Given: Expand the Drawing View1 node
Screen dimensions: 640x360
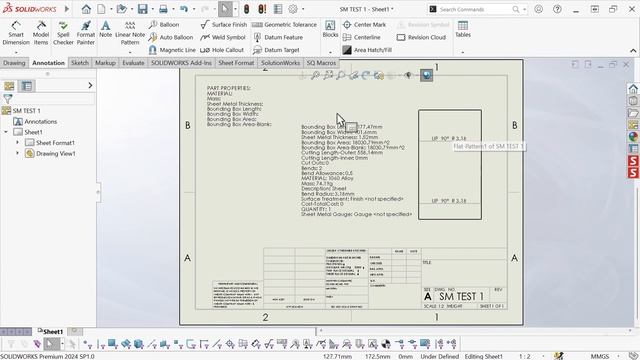Looking at the screenshot, I should (18, 153).
